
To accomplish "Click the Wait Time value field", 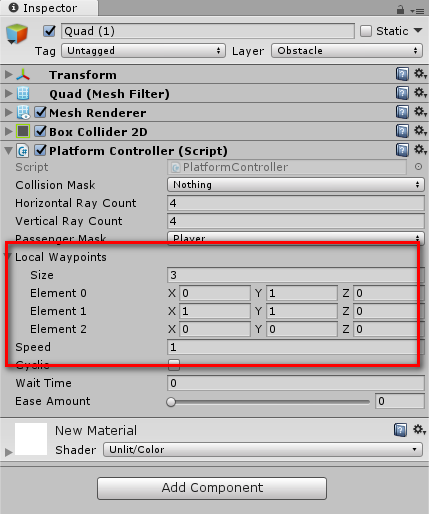I will point(296,383).
